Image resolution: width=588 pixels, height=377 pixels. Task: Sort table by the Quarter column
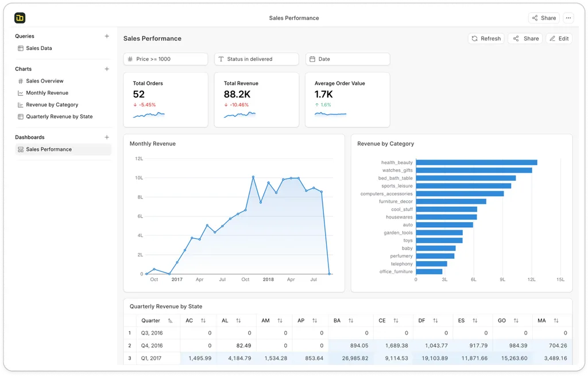click(170, 321)
